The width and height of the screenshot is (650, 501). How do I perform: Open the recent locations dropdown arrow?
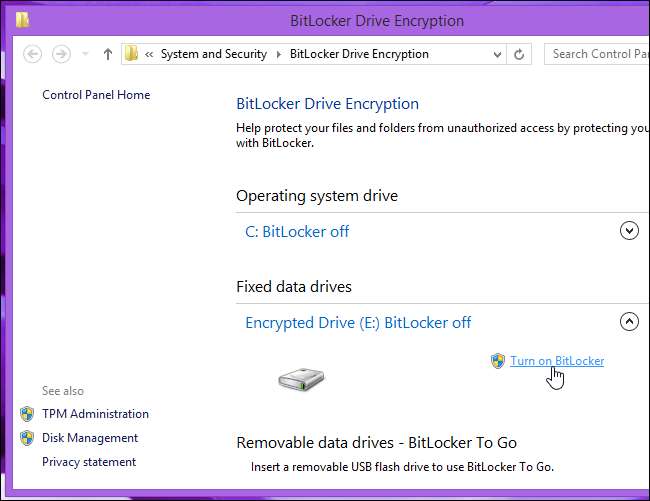[85, 54]
